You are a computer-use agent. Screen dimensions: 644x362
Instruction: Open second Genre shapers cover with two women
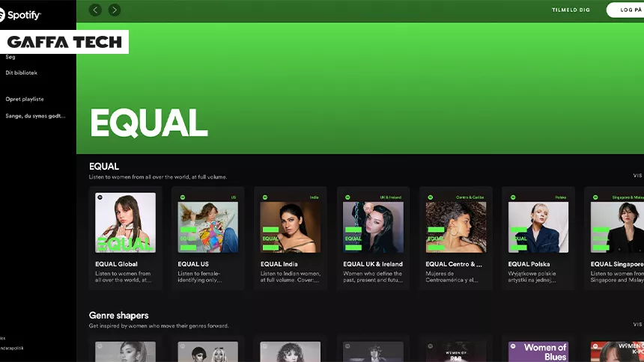coord(208,352)
